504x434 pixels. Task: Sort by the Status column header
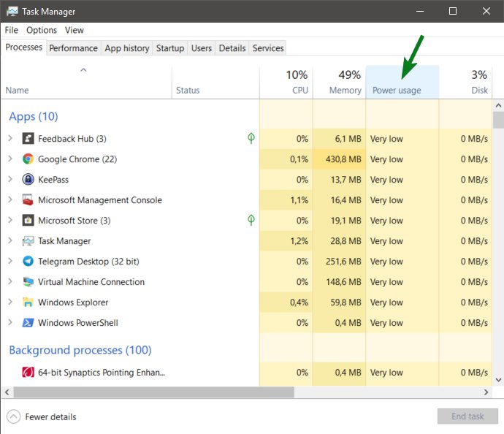pyautogui.click(x=215, y=83)
